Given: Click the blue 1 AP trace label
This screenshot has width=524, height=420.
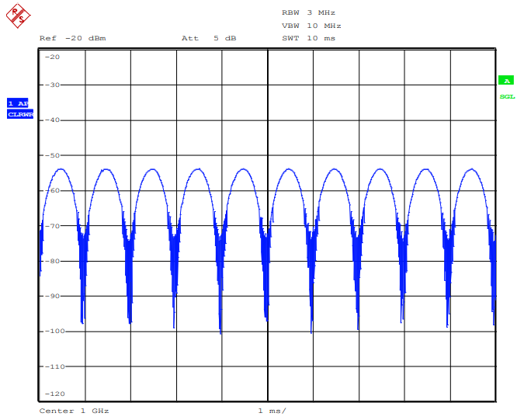Looking at the screenshot, I should pos(17,103).
